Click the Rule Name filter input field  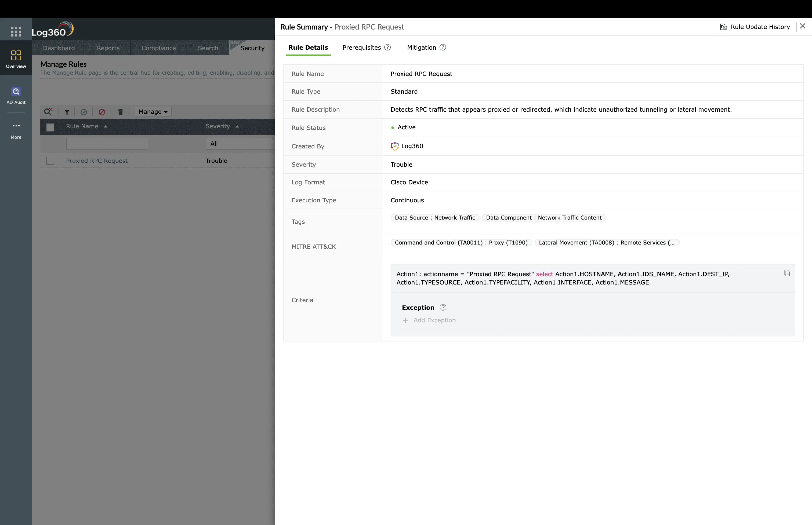(107, 144)
